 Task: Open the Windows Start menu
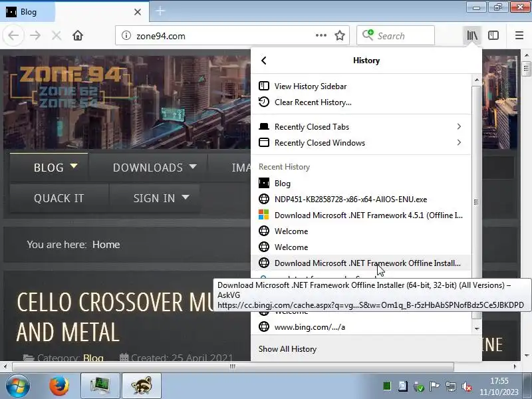[17, 386]
